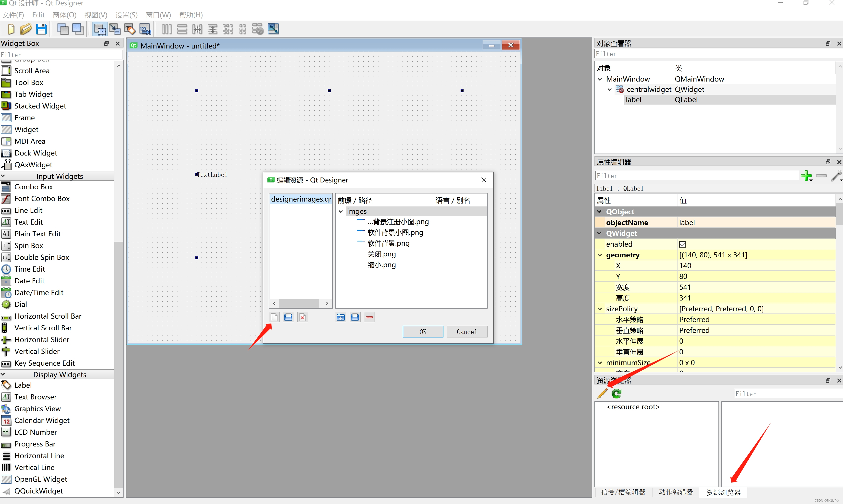Apply vertical splitter layout icon
843x504 pixels.
pos(213,29)
